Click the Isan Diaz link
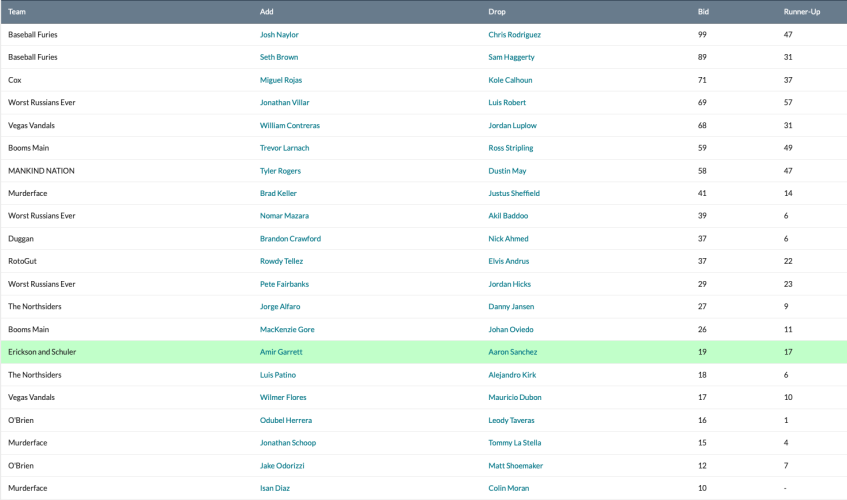 click(274, 488)
